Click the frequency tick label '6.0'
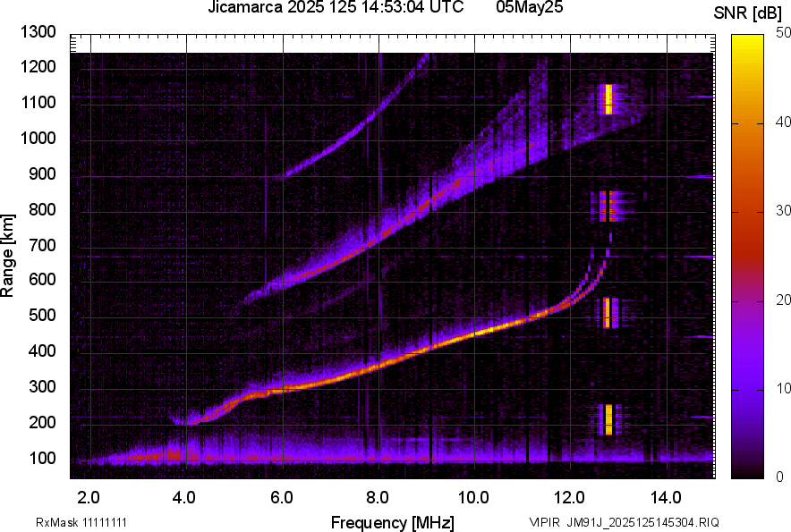 tap(282, 498)
